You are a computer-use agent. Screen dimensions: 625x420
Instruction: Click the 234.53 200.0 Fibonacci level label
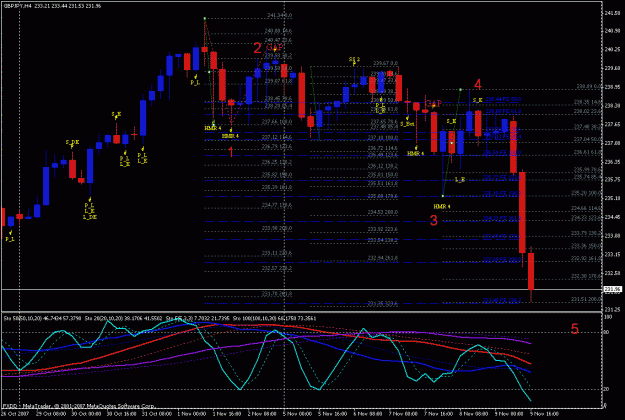[x=382, y=212]
